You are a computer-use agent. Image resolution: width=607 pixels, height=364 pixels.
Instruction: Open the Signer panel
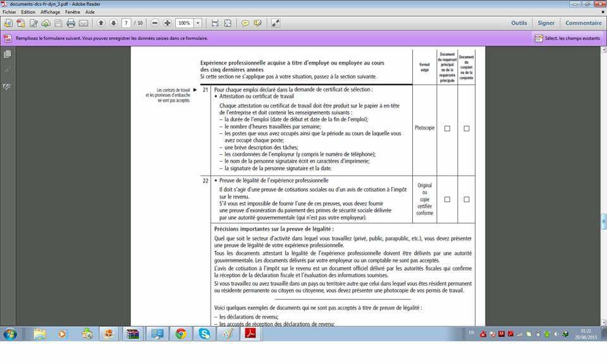pyautogui.click(x=546, y=23)
